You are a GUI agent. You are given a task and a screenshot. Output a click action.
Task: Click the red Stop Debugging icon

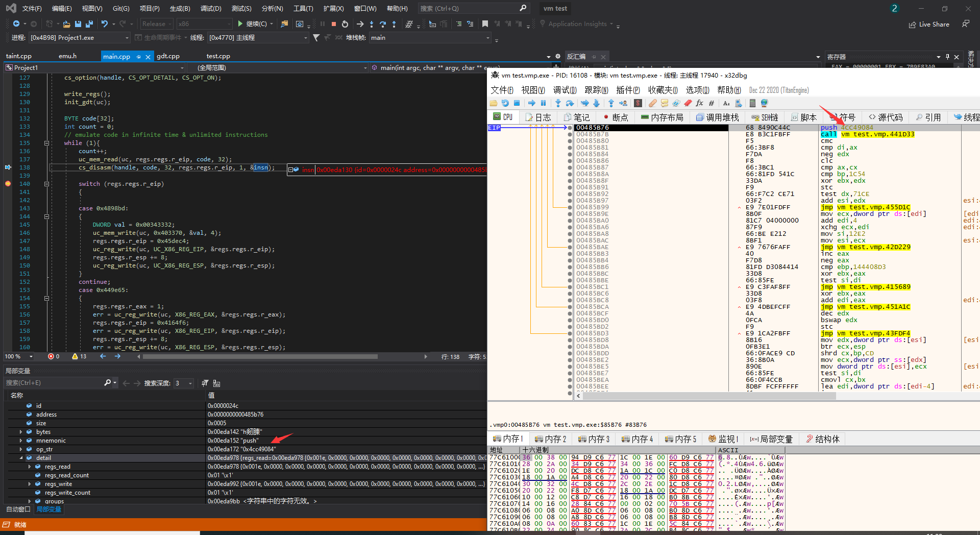(x=333, y=24)
